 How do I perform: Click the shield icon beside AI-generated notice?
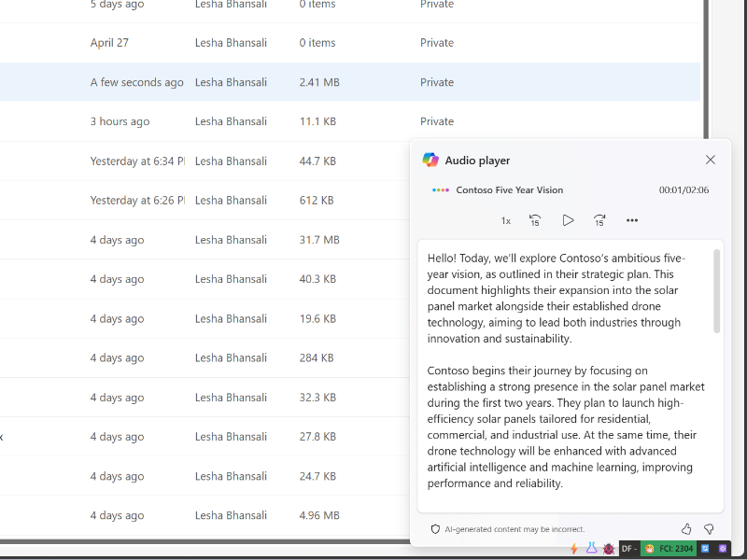point(435,529)
